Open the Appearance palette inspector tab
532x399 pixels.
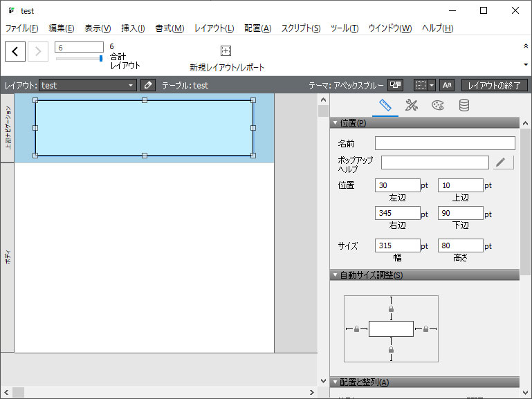click(x=438, y=105)
